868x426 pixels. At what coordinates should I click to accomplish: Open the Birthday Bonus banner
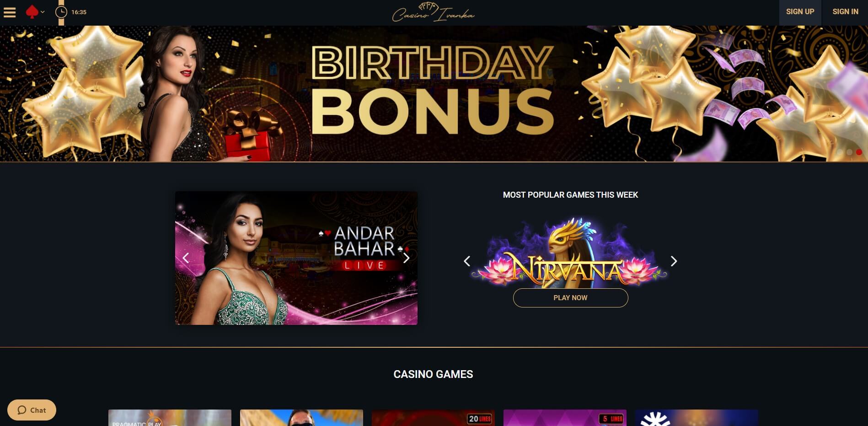434,93
